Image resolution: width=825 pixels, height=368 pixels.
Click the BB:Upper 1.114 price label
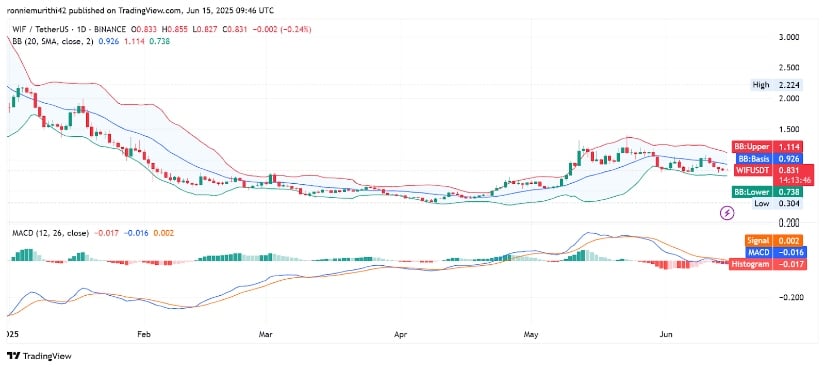click(767, 147)
